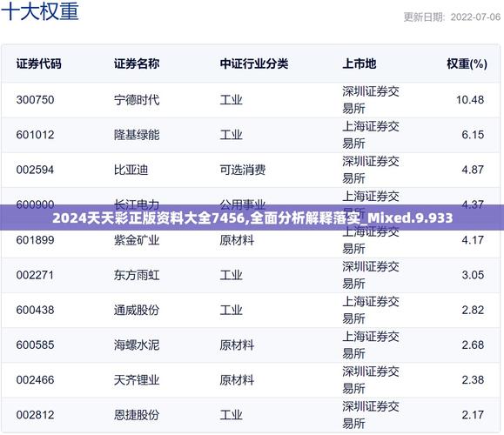Click weight value 4.87
Viewport: 504px width, 435px height.
click(x=473, y=170)
